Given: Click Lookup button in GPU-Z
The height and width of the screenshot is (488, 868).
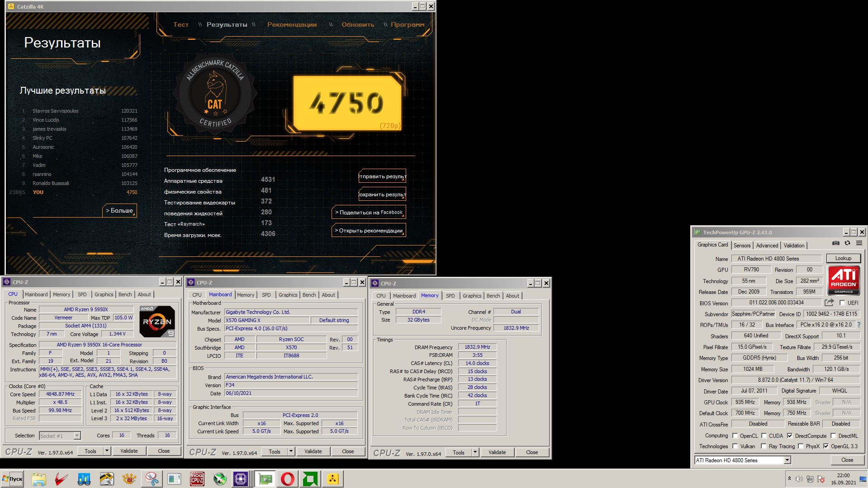Looking at the screenshot, I should click(843, 258).
